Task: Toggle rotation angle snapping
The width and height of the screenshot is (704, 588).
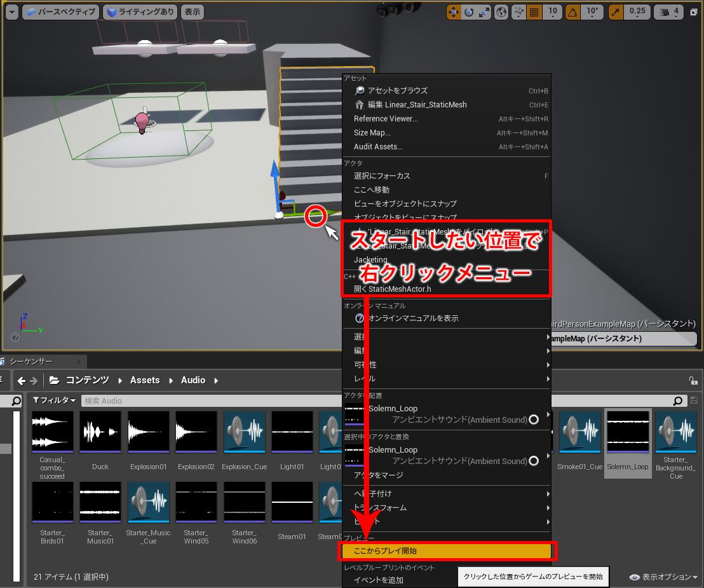Action: 572,11
